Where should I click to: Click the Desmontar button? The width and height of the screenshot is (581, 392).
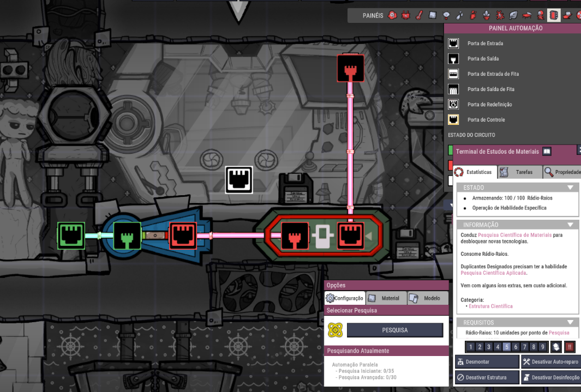[487, 361]
